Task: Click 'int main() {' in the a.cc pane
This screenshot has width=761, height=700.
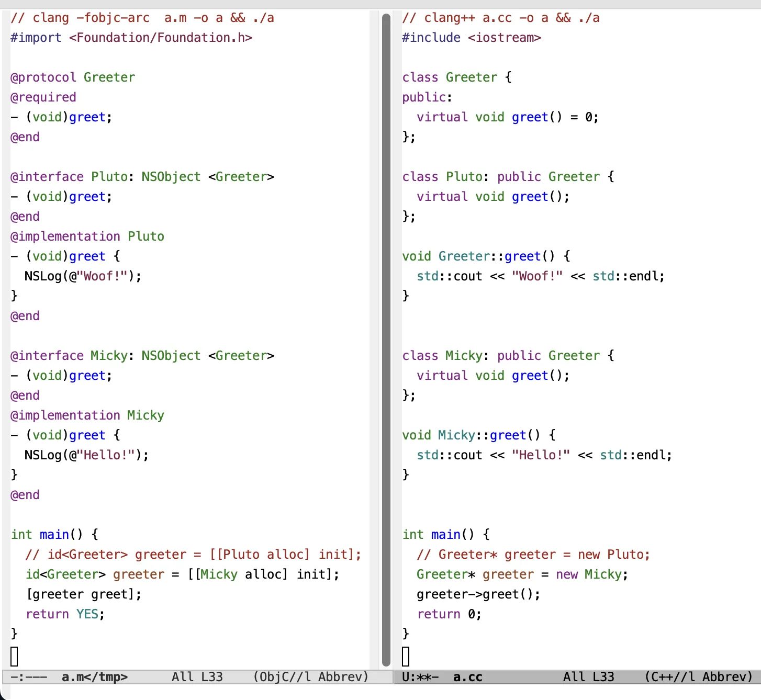Action: (446, 535)
